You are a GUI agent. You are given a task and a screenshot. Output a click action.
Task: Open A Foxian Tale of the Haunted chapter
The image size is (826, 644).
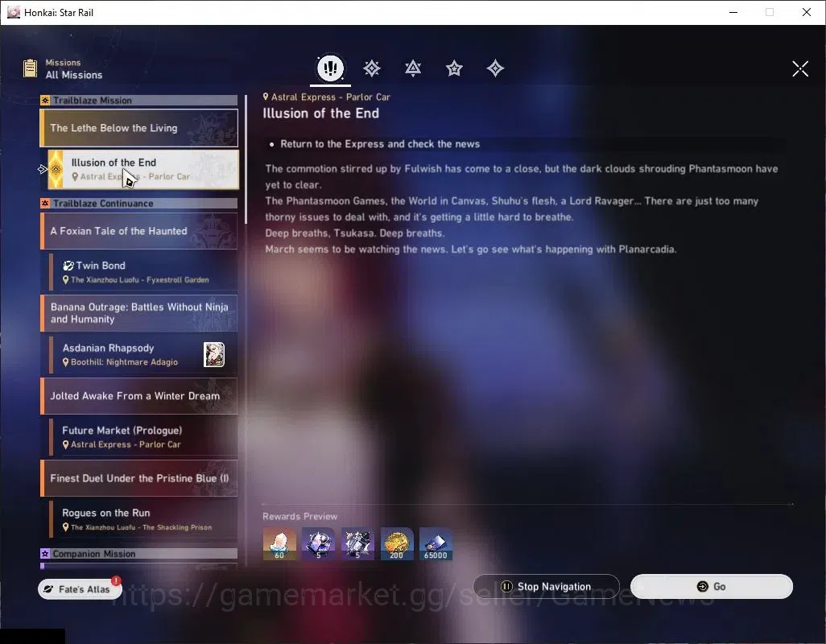[x=139, y=231]
